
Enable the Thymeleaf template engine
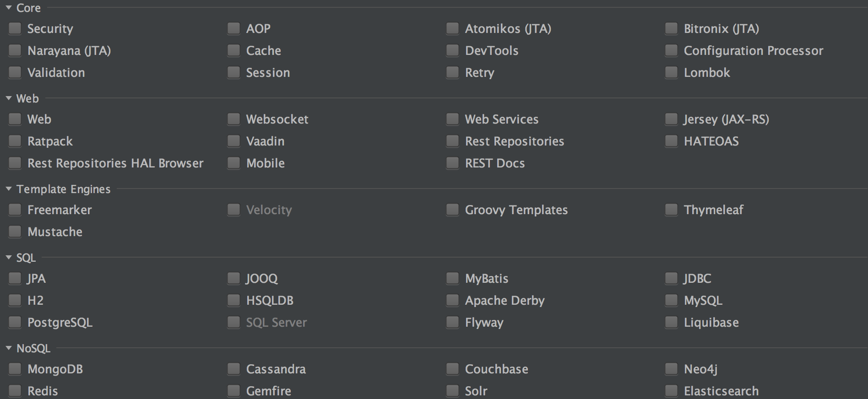[x=671, y=210]
